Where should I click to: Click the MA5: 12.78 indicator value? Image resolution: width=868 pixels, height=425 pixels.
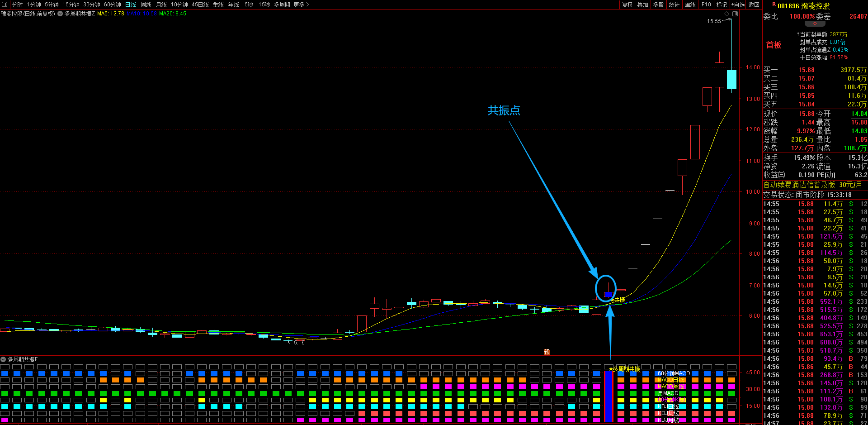(x=111, y=14)
